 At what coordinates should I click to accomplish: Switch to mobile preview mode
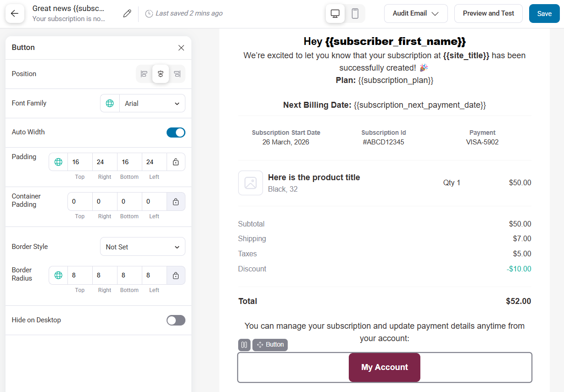coord(354,13)
